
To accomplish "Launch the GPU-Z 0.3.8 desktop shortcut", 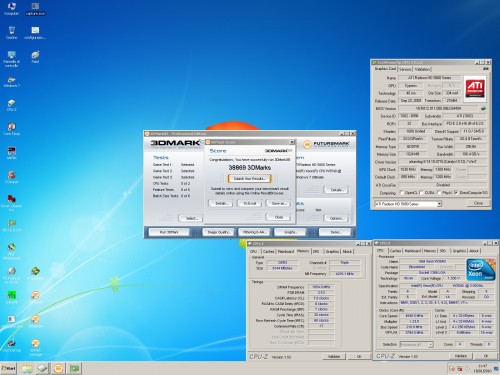I will (11, 225).
